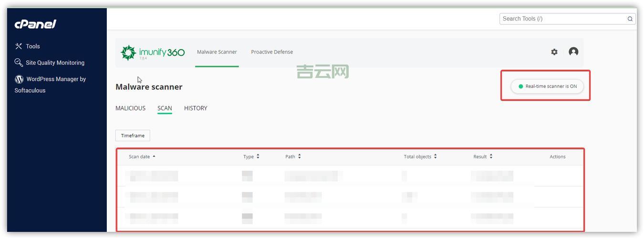Click the Site Quality Monitoring magnifier icon
The height and width of the screenshot is (239, 644).
coord(19,63)
